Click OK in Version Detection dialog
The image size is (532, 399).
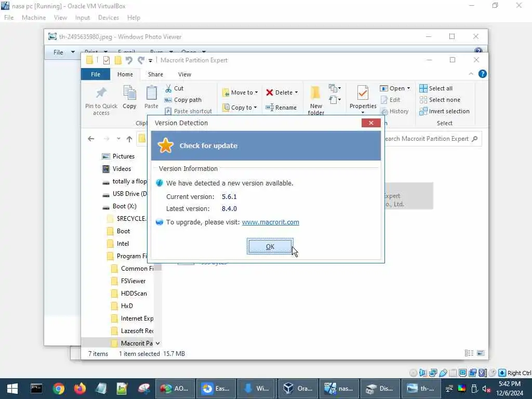(x=270, y=246)
